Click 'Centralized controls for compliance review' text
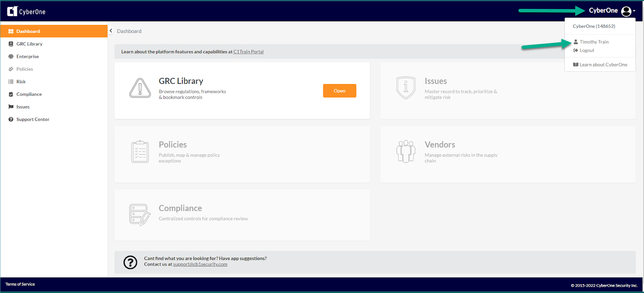The width and height of the screenshot is (644, 293). (203, 219)
